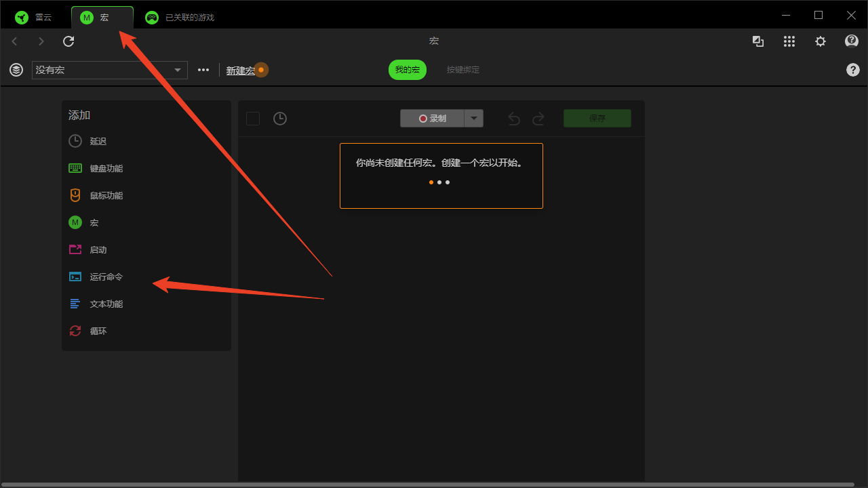Click the 新建宏 link
This screenshot has height=488, width=868.
point(240,70)
